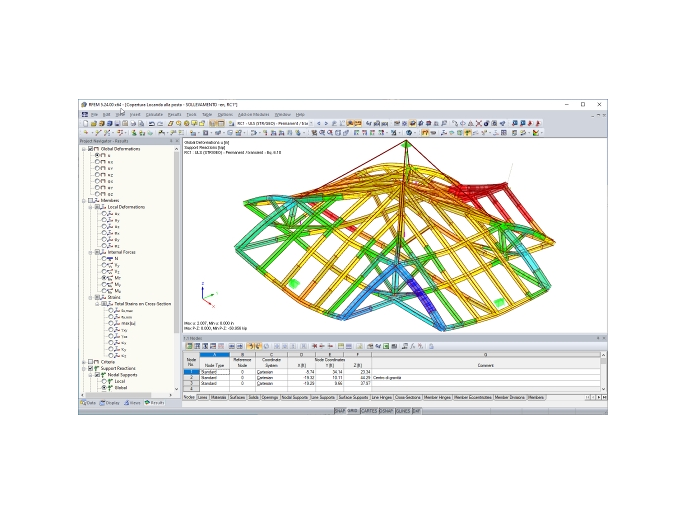Open the Add-on Modules menu
686x514 pixels.
253,115
